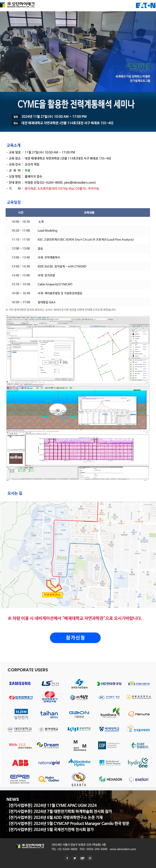Screen dimensions: 156x868
Task: Click the Hanwha logo
Action: coord(139,714)
